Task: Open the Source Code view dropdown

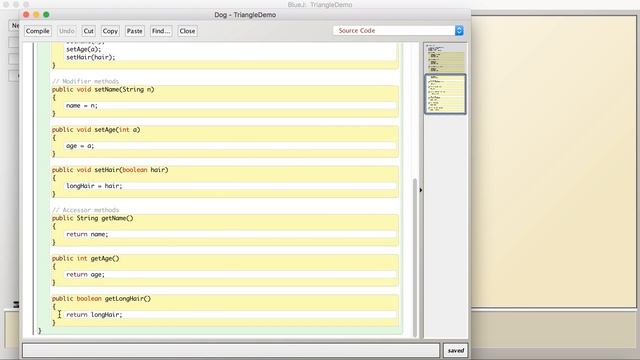Action: click(x=398, y=31)
